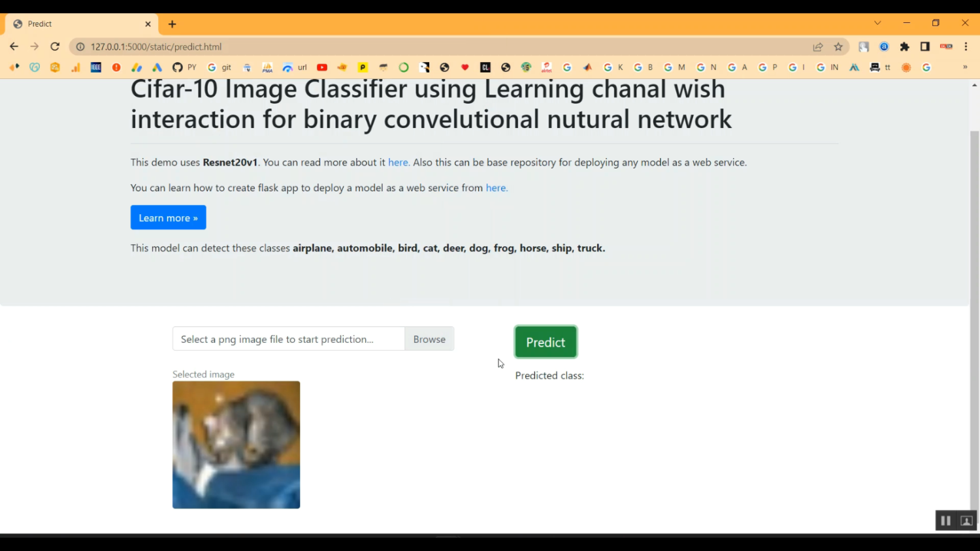Open the red exclamation mark bookmark
Image resolution: width=980 pixels, height=551 pixels.
116,67
